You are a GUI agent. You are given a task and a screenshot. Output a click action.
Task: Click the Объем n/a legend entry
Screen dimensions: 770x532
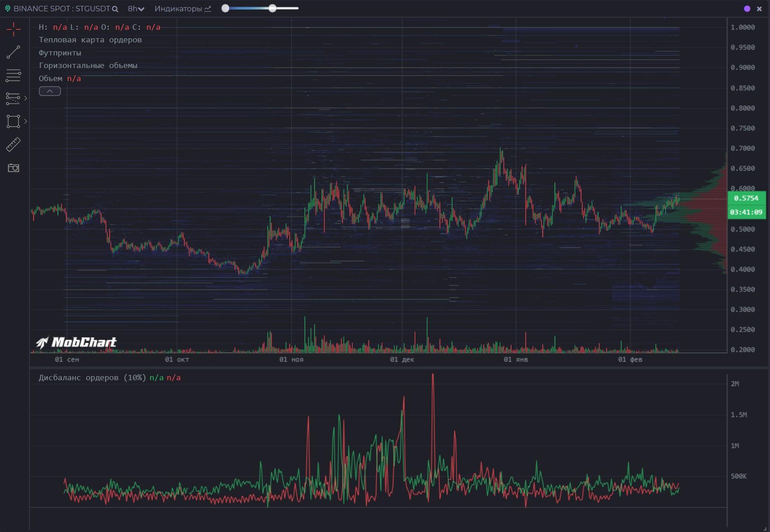[60, 78]
